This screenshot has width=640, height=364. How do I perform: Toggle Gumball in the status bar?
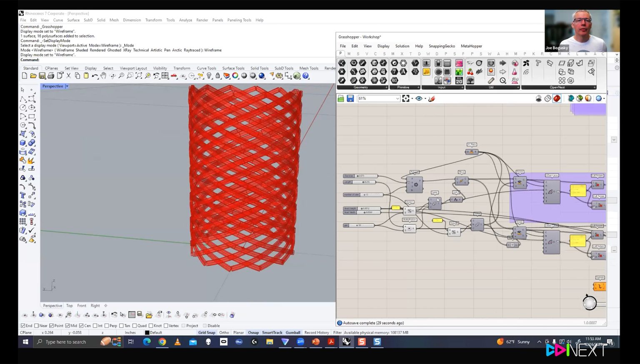click(293, 332)
